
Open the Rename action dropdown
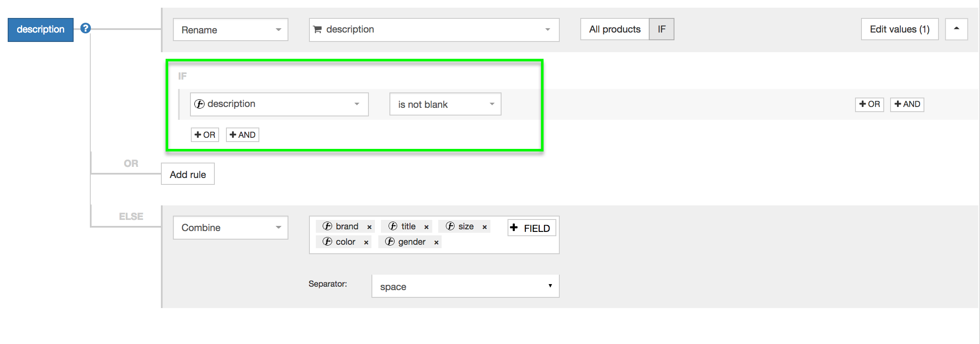230,30
